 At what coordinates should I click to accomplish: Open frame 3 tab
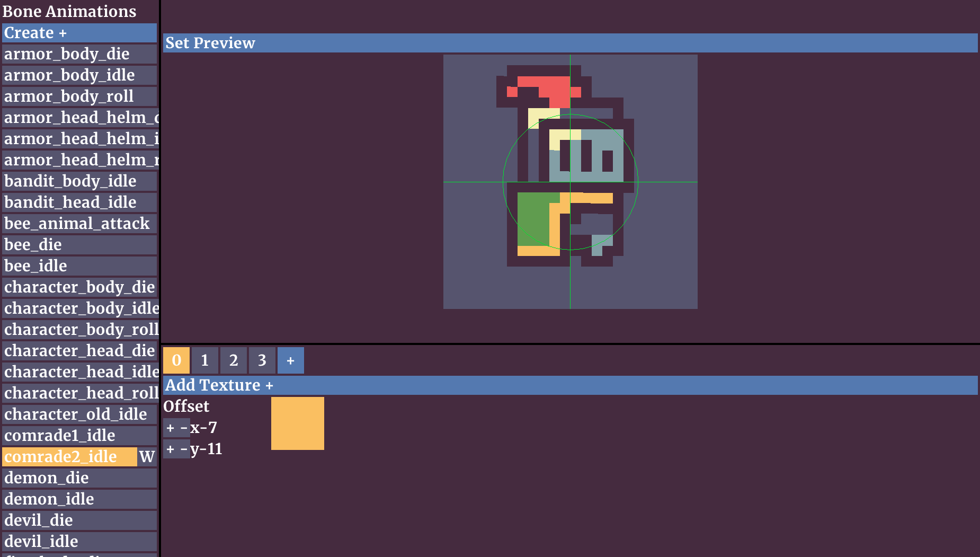click(262, 360)
